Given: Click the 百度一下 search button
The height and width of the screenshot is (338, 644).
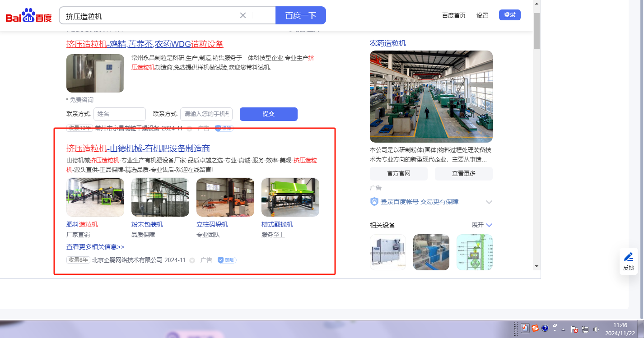Looking at the screenshot, I should pos(301,15).
